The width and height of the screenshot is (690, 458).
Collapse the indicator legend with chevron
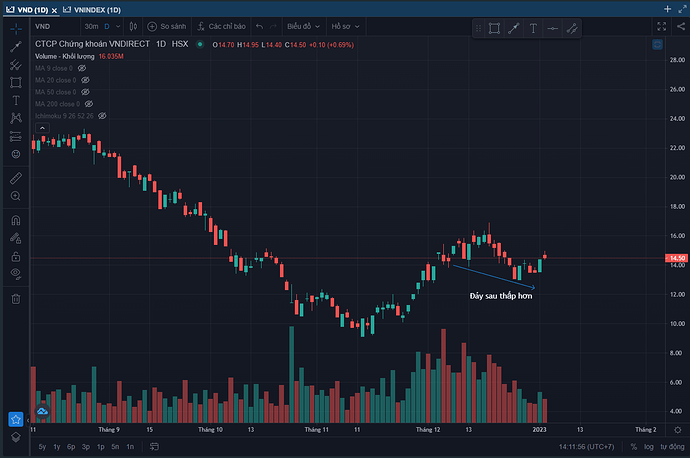42,129
